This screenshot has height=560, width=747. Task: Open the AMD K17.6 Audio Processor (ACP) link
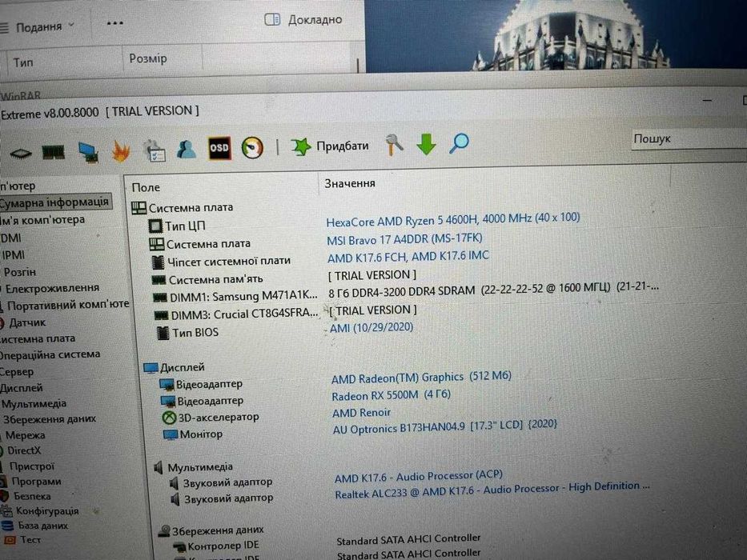click(x=418, y=477)
